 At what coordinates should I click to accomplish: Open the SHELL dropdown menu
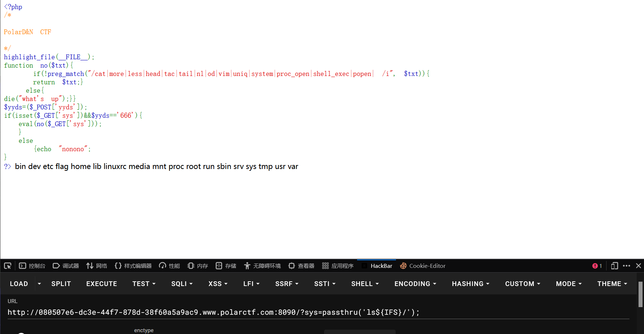pyautogui.click(x=365, y=284)
